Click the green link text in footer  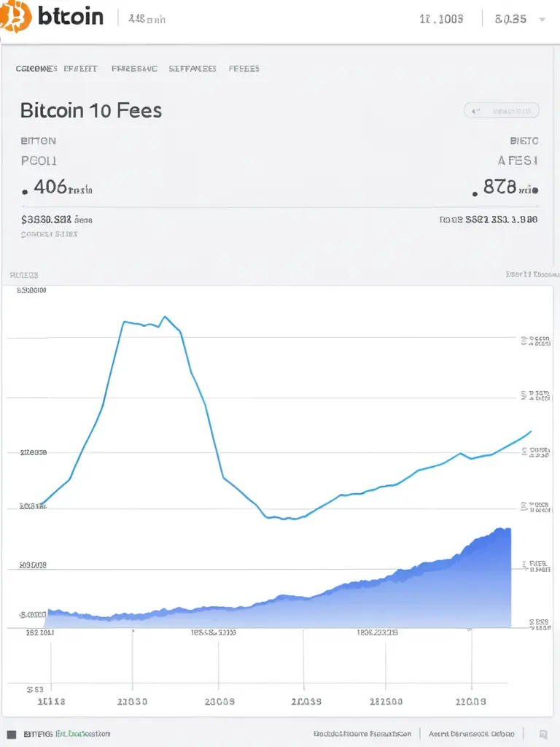85,734
